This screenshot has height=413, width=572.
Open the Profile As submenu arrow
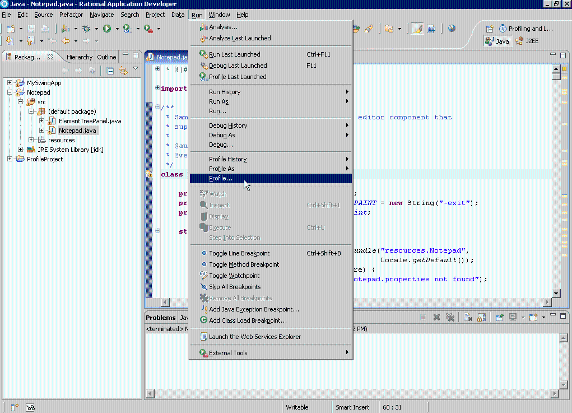tap(347, 169)
